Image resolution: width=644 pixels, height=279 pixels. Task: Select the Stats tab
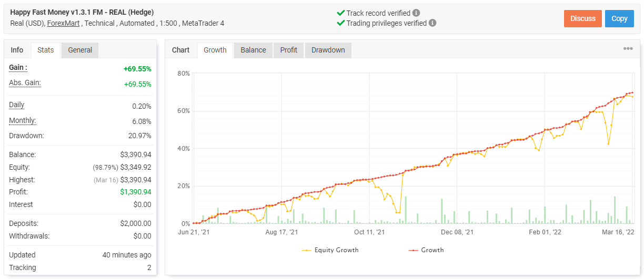point(46,50)
